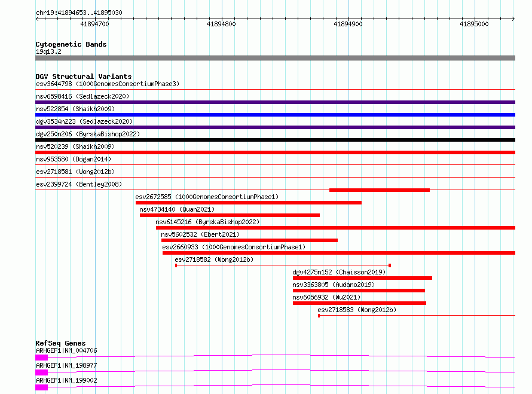The image size is (532, 394).
Task: Open nsv4734140 (Quan2021) label
Action: [177, 209]
